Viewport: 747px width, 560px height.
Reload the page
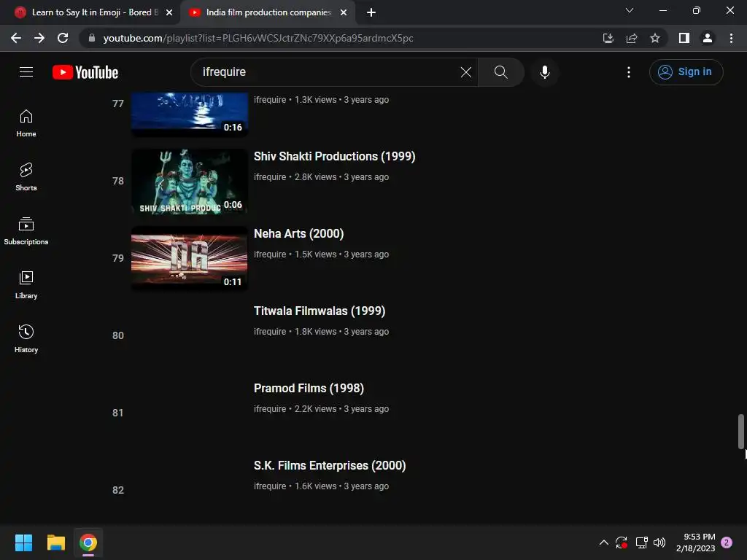(63, 38)
